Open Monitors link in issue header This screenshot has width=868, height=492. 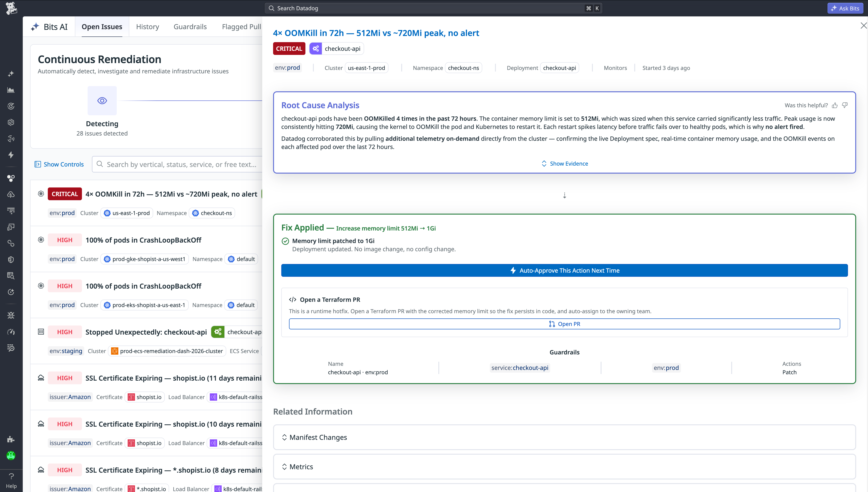[615, 68]
